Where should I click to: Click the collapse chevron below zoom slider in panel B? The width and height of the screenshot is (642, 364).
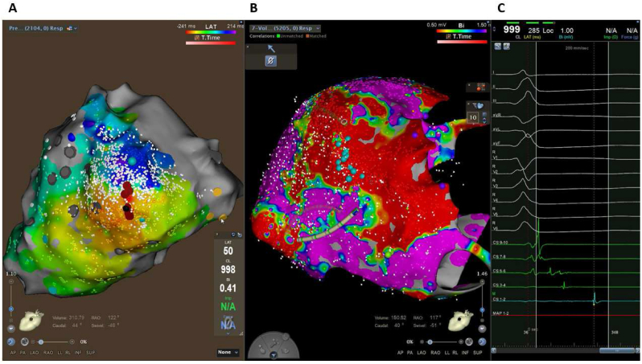click(483, 329)
